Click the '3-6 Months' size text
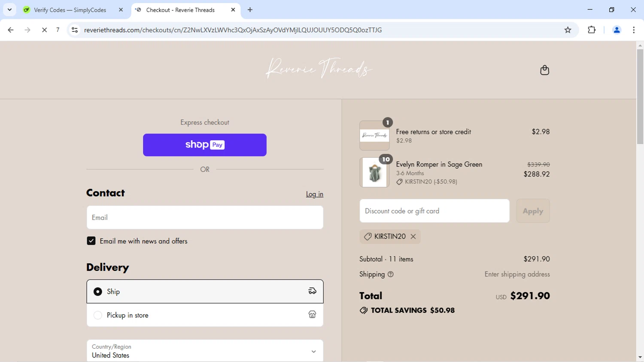This screenshot has height=362, width=644. click(x=410, y=173)
